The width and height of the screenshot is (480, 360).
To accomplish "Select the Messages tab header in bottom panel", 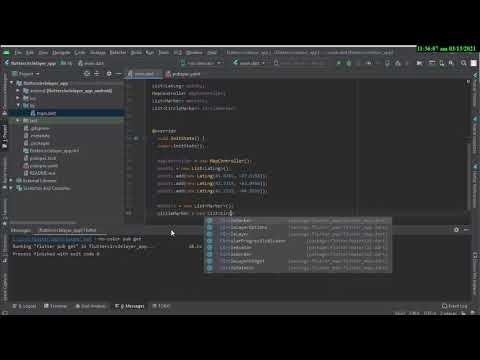I will pyautogui.click(x=21, y=230).
